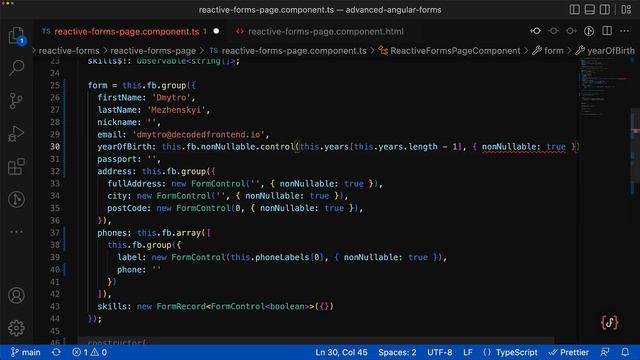Click the minimap code overview
The image size is (640, 360).
pyautogui.click(x=604, y=88)
